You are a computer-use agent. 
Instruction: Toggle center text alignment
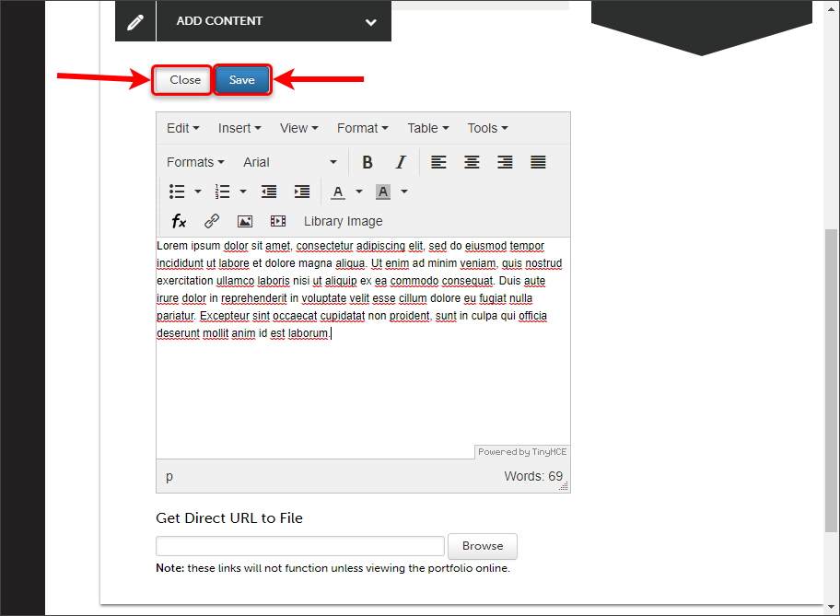point(472,162)
